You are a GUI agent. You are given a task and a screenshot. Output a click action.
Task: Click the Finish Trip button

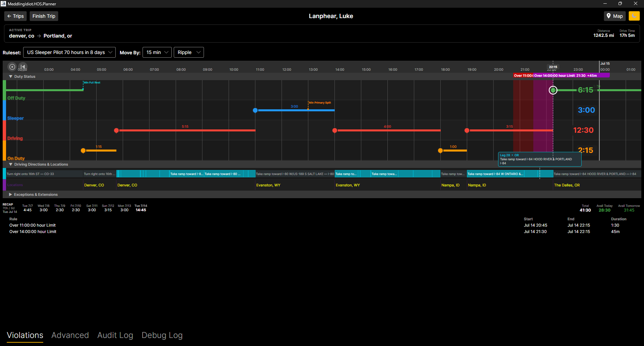coord(44,16)
